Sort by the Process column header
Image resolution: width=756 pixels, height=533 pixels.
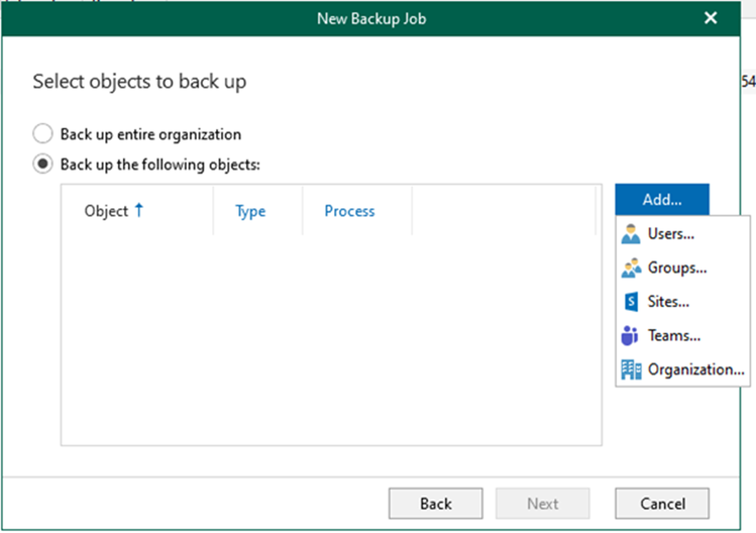click(x=349, y=211)
